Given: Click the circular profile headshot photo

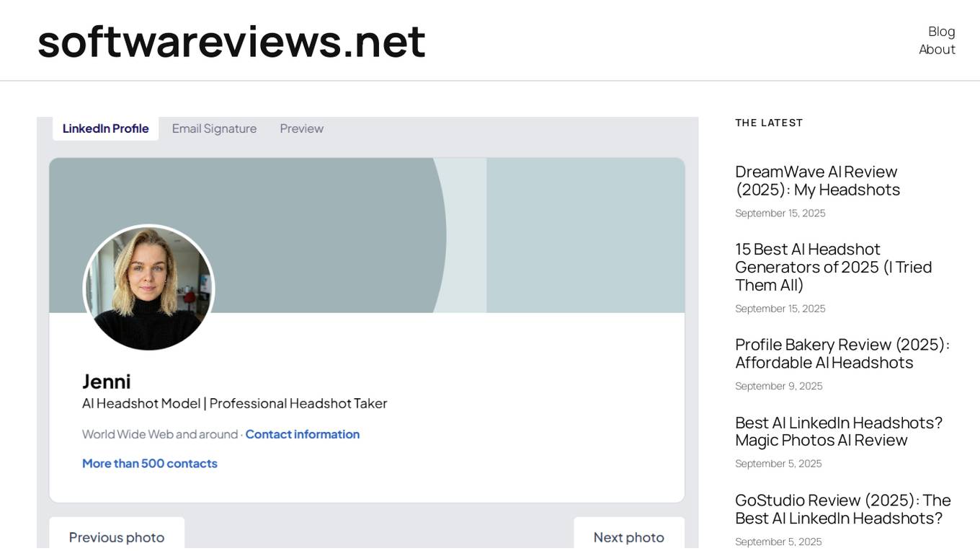Looking at the screenshot, I should [x=148, y=288].
